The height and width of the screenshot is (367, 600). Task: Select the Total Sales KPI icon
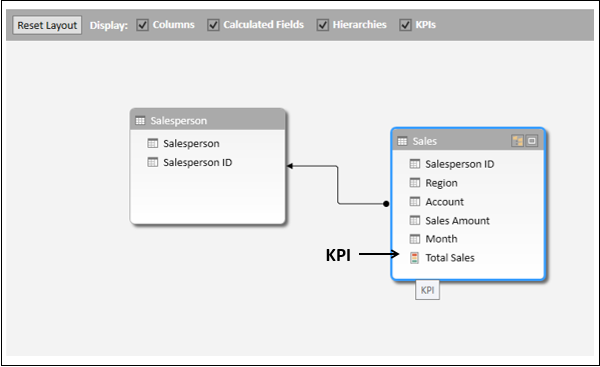pos(414,258)
